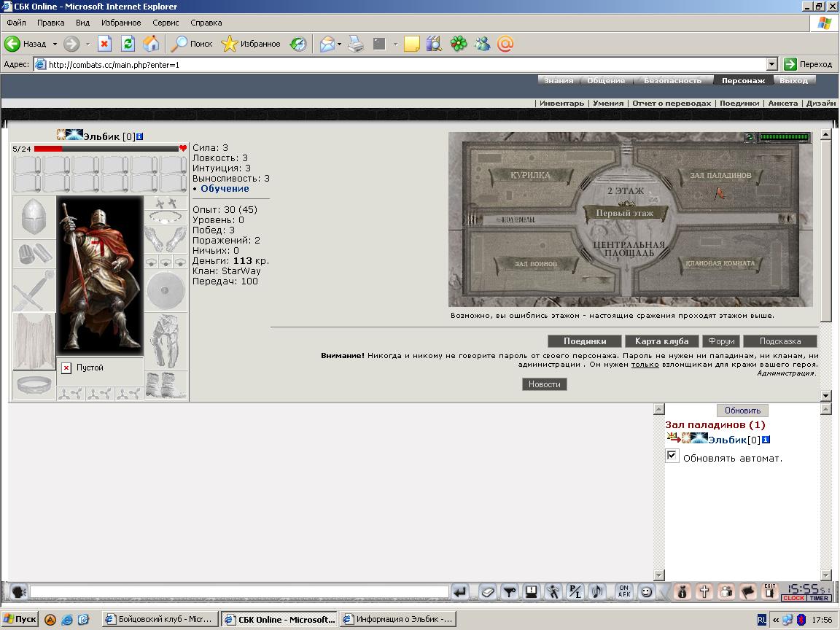Click the empty weapon sword slot
Image resolution: width=840 pixels, height=630 pixels.
[34, 290]
